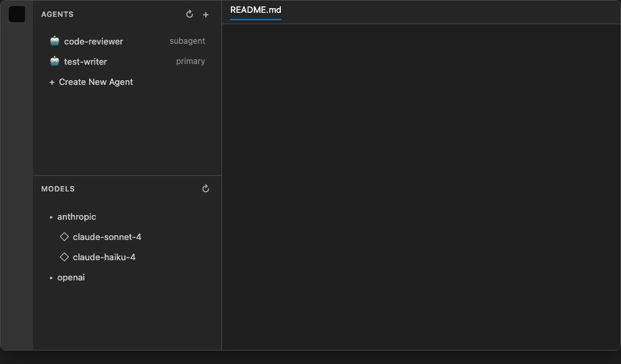The image size is (621, 364).
Task: Click the diamond icon next to claude-sonnet-4
Action: click(x=64, y=237)
